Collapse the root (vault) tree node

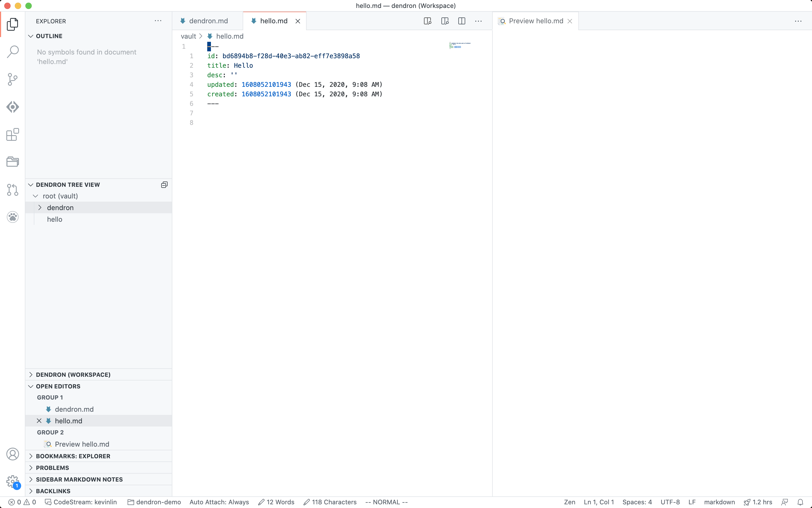35,196
